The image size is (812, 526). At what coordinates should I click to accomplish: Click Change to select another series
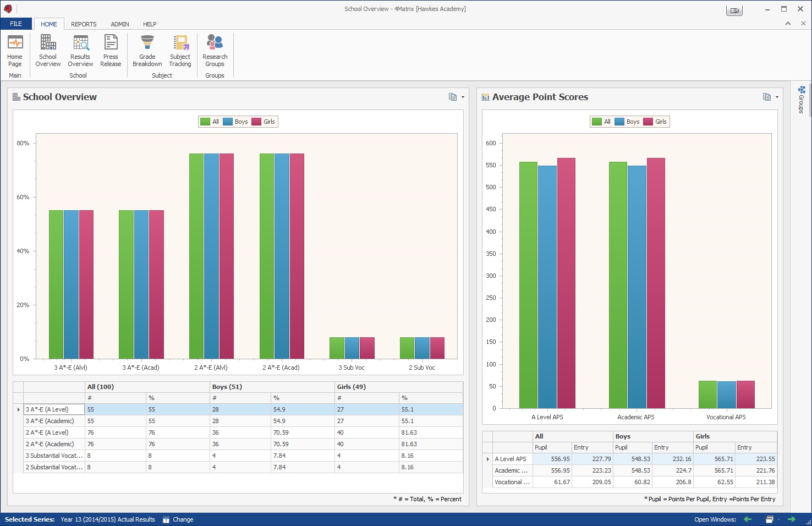[x=183, y=519]
